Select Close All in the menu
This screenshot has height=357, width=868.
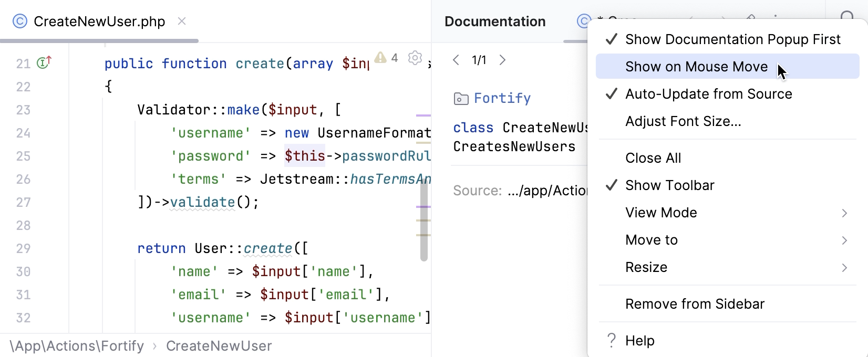728,158
